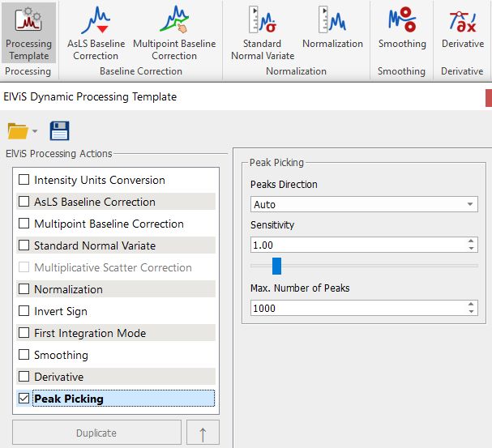Viewport: 492px width, 448px height.
Task: Open the Normalization ribbon tool
Action: [x=332, y=28]
